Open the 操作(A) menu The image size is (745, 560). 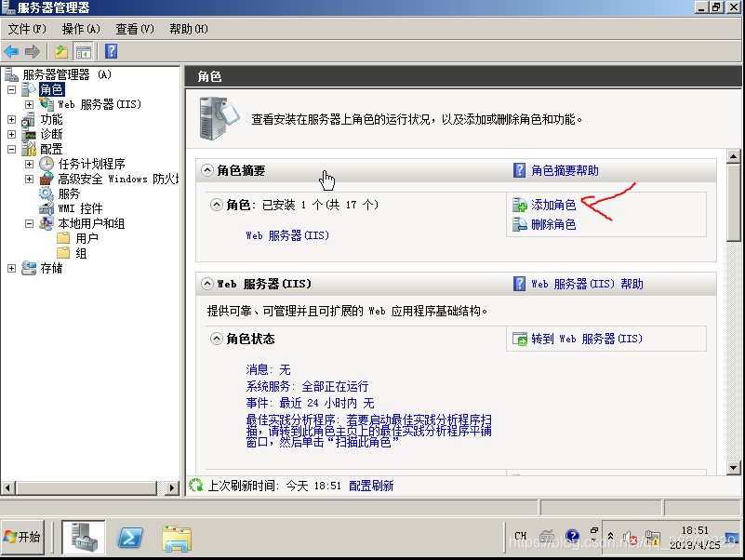click(x=81, y=29)
